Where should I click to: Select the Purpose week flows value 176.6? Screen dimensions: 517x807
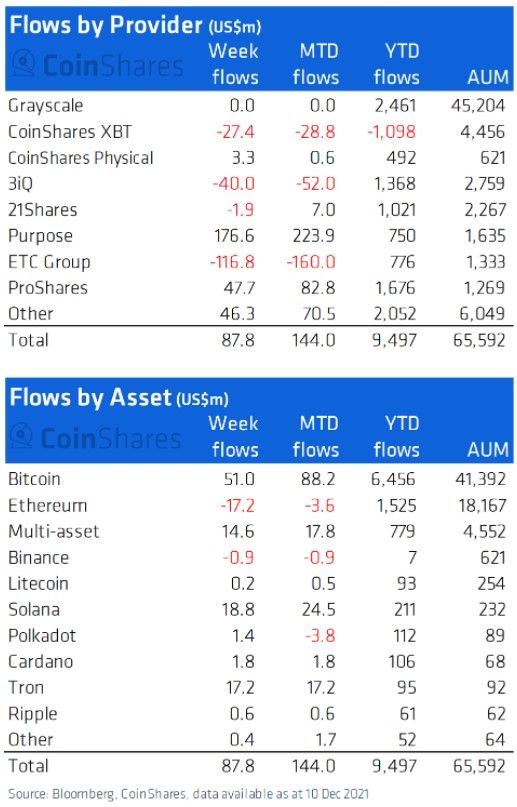[x=234, y=236]
